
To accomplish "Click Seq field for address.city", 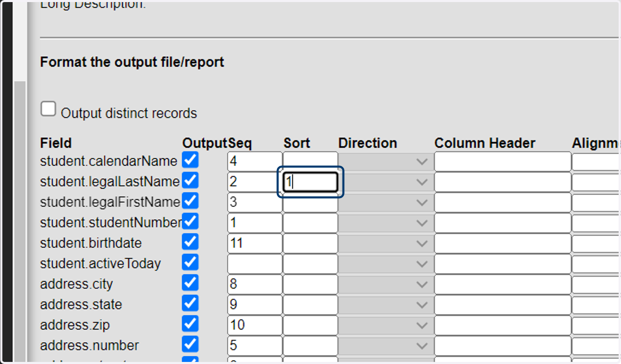I will (255, 284).
